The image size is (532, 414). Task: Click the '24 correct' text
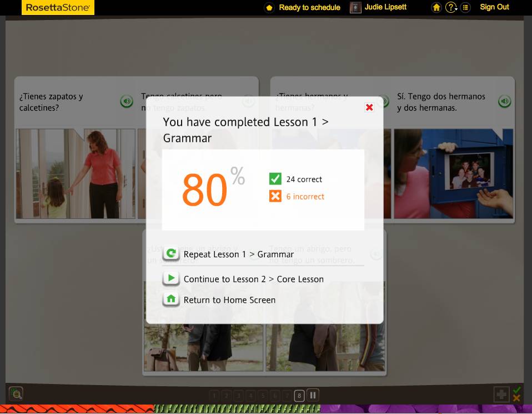(304, 179)
